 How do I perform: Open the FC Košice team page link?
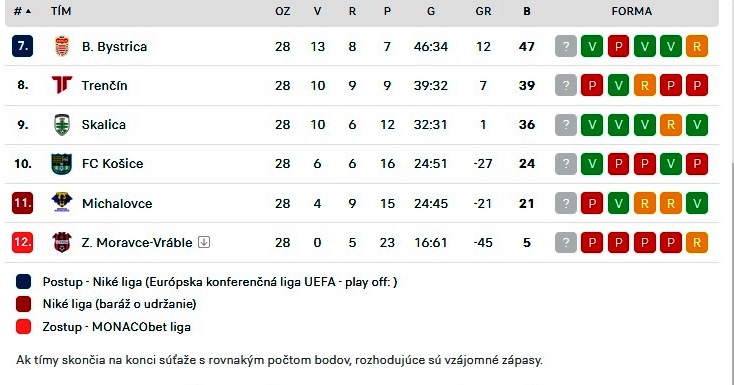(x=112, y=164)
